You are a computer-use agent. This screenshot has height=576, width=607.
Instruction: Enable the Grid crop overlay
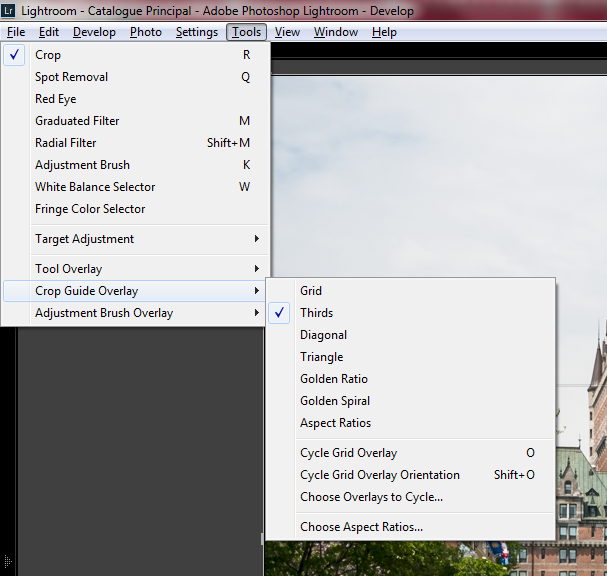pyautogui.click(x=411, y=291)
